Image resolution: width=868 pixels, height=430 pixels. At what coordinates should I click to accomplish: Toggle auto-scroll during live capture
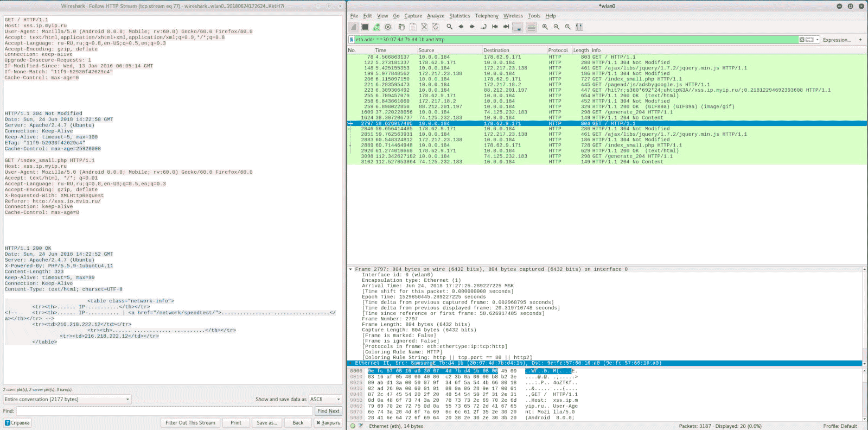518,27
